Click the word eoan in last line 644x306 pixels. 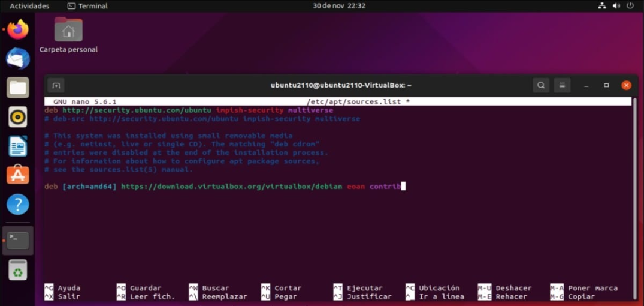pyautogui.click(x=356, y=187)
